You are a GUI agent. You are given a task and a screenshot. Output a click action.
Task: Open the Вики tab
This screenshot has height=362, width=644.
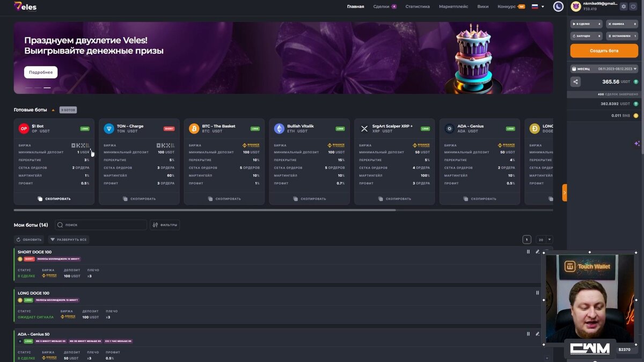click(x=482, y=6)
